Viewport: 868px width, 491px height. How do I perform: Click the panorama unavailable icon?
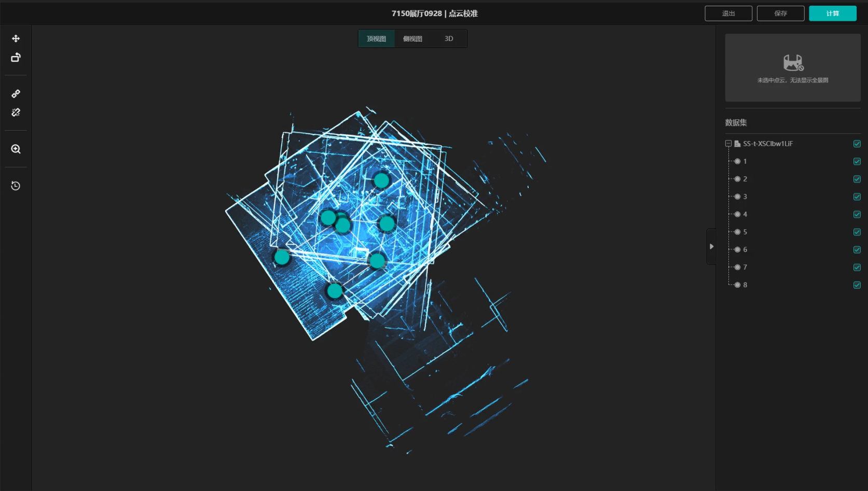pos(793,63)
